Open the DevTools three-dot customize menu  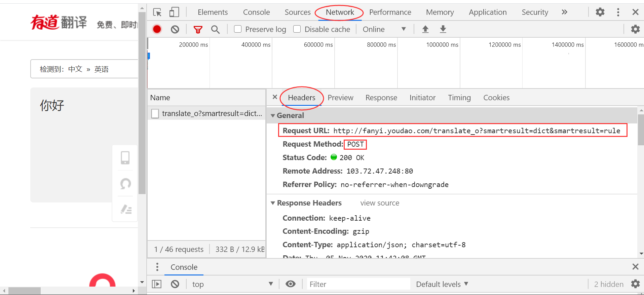click(618, 12)
